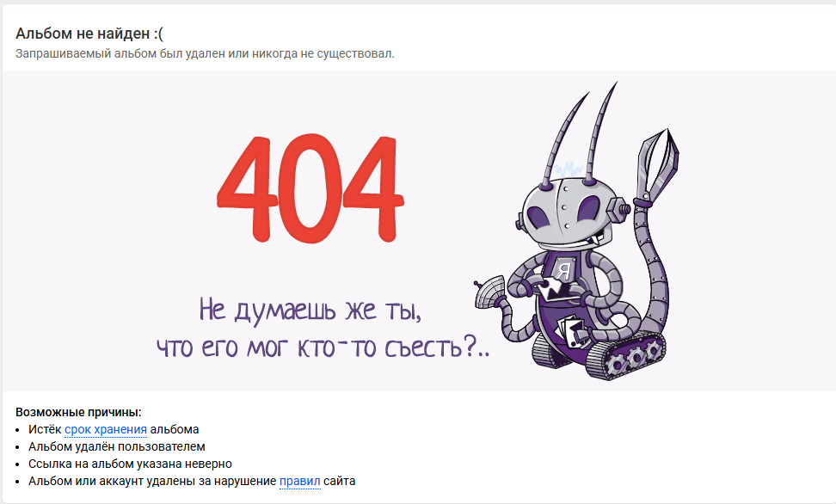836x504 pixels.
Task: Click the «Альбом удалён пользователем» list item
Action: [x=117, y=446]
